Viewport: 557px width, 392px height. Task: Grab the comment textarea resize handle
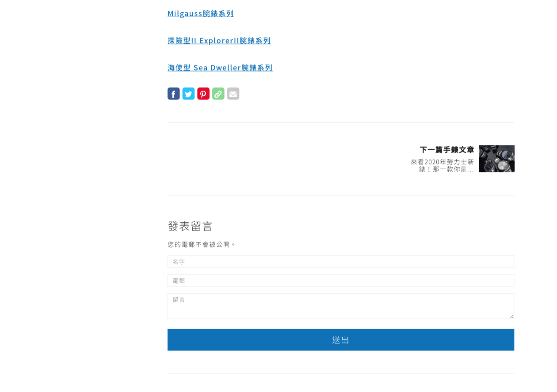[511, 316]
